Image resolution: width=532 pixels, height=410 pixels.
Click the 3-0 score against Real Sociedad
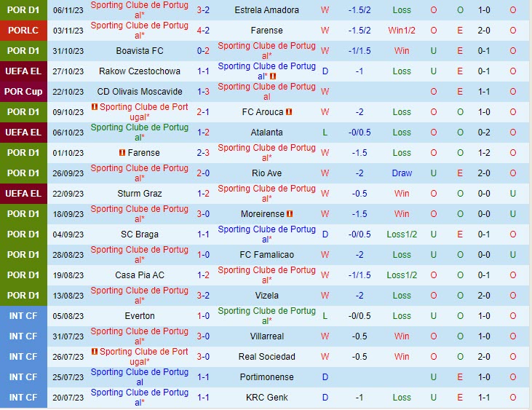203,357
